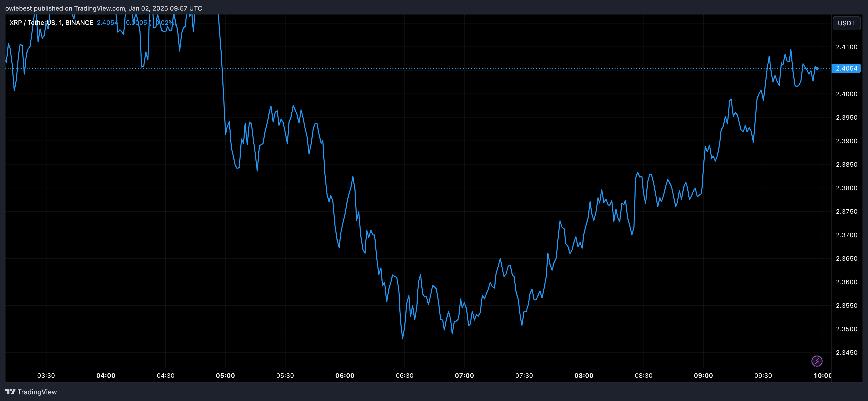Click the 03:30 time axis label
868x401 pixels.
tap(46, 376)
